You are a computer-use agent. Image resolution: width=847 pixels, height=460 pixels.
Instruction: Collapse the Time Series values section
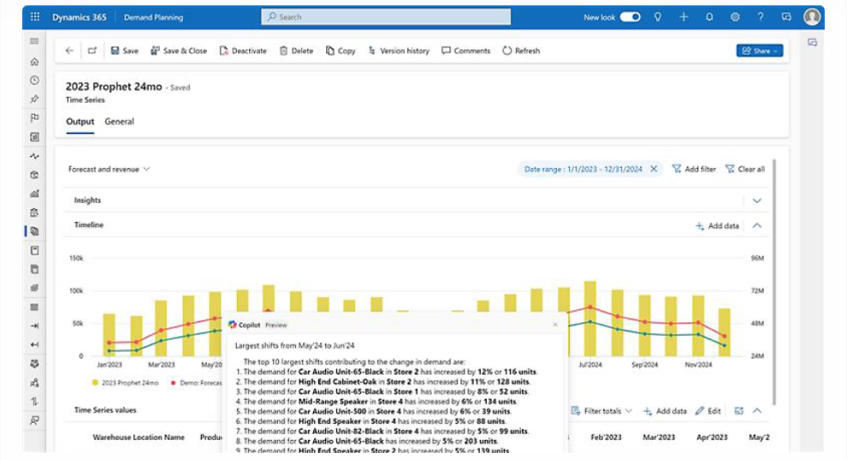757,411
